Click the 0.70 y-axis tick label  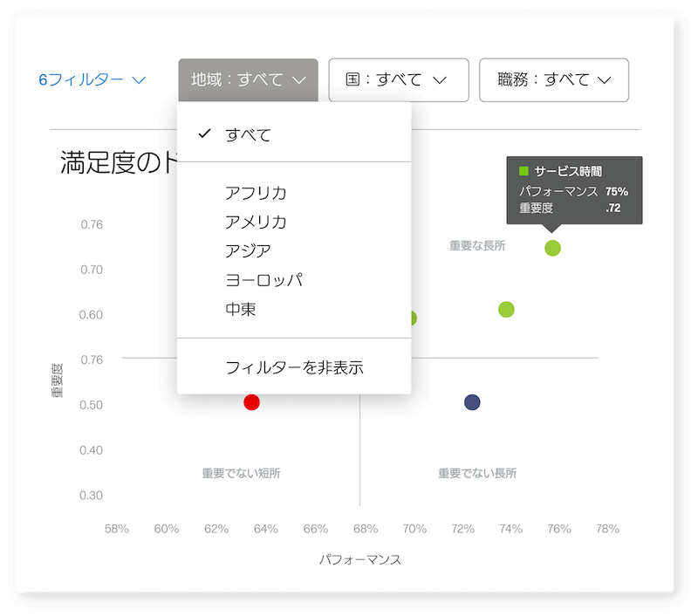(92, 270)
